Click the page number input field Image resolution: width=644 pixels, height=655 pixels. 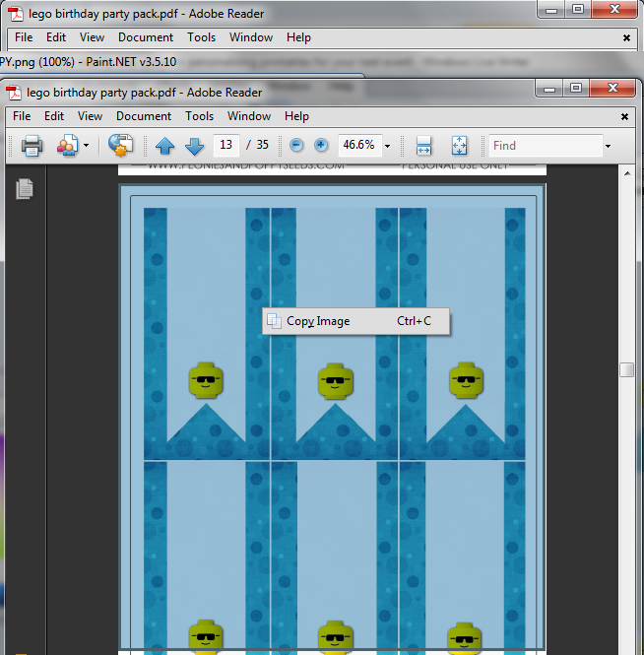pyautogui.click(x=226, y=146)
